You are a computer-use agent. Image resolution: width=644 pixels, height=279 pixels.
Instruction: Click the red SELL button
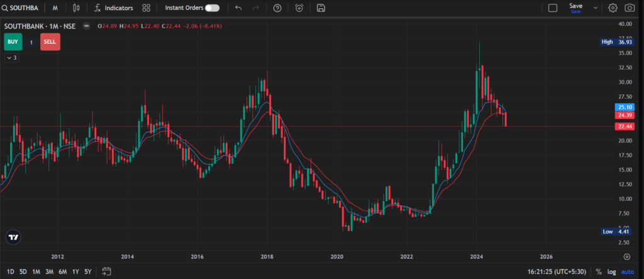point(50,42)
